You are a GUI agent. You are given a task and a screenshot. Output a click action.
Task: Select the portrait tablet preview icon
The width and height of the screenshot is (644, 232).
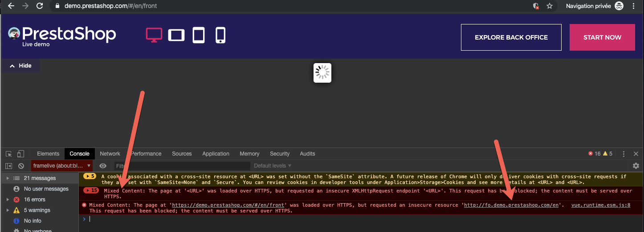pyautogui.click(x=199, y=35)
